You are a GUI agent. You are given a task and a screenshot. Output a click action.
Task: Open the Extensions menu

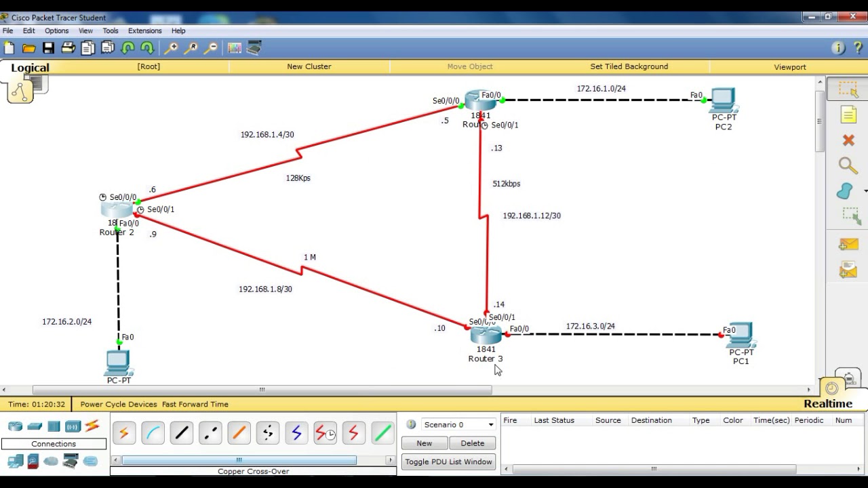tap(144, 30)
